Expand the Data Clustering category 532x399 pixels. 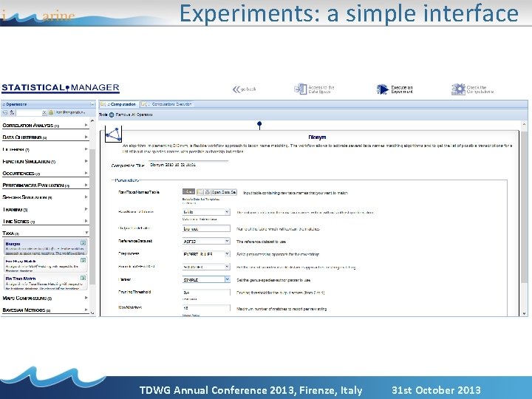coord(45,137)
